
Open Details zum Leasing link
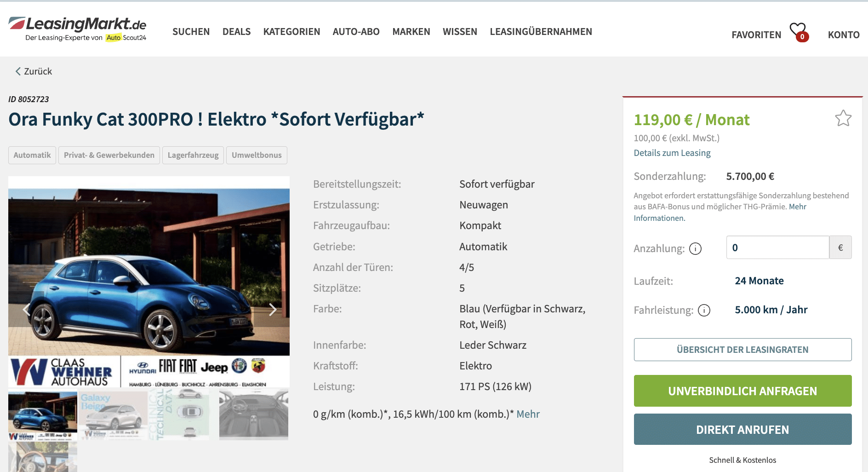[x=672, y=153]
